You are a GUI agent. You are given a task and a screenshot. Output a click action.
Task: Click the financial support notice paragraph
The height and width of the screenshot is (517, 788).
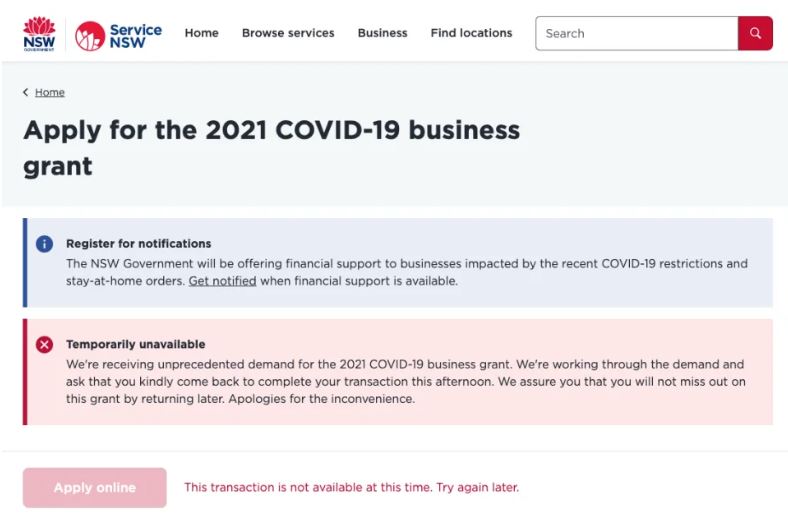point(407,272)
